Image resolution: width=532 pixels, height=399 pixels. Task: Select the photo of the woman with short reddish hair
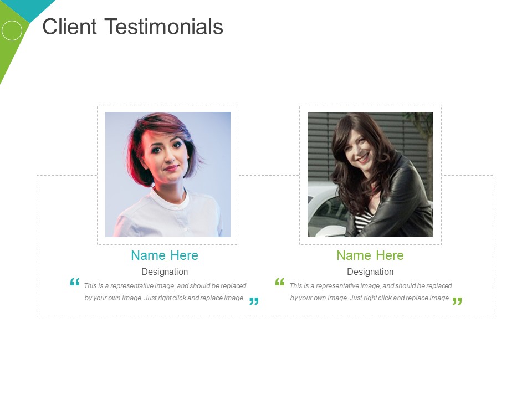(168, 175)
